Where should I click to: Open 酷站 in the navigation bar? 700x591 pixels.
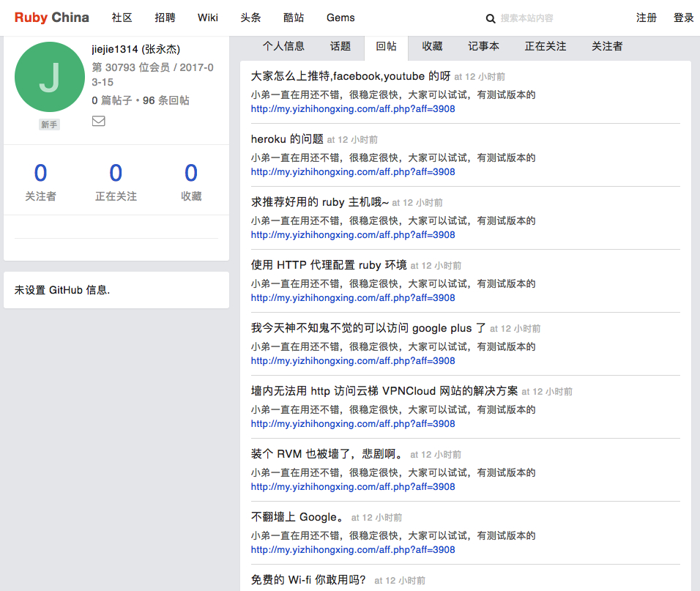tap(294, 18)
